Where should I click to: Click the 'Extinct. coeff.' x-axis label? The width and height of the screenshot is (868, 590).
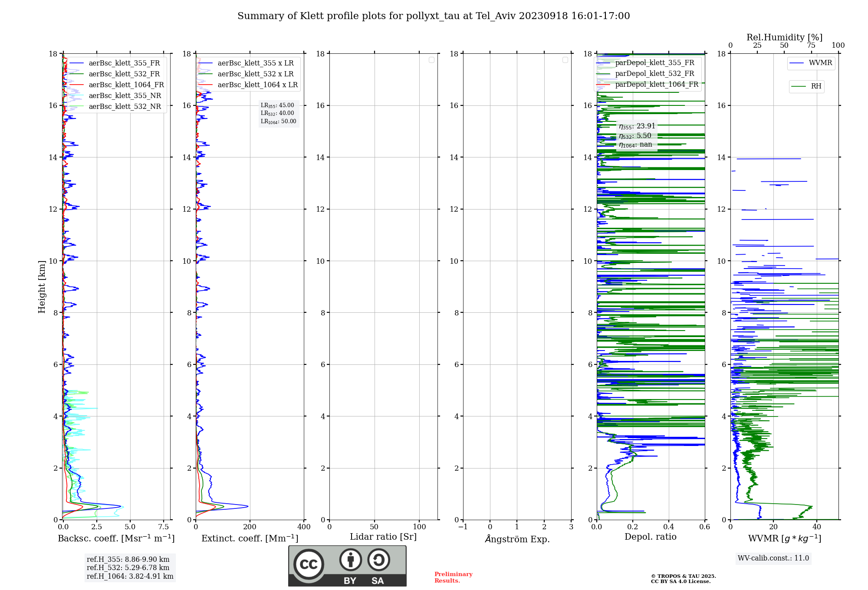[250, 538]
